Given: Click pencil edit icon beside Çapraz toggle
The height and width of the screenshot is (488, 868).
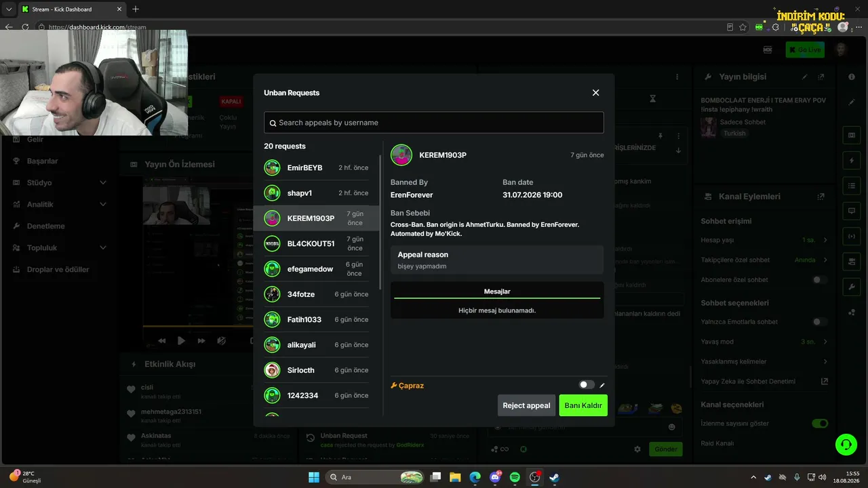Looking at the screenshot, I should (602, 386).
